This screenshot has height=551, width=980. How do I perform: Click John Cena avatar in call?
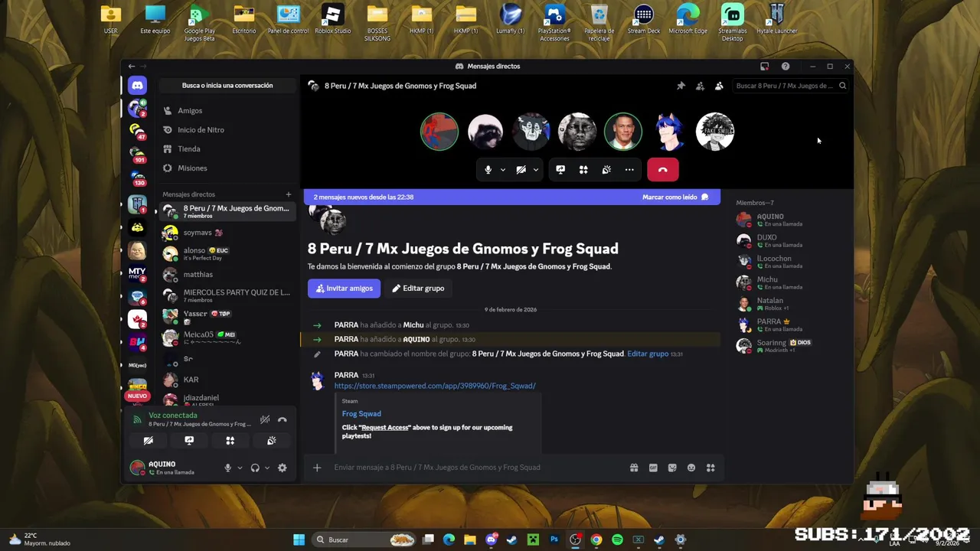(x=623, y=132)
